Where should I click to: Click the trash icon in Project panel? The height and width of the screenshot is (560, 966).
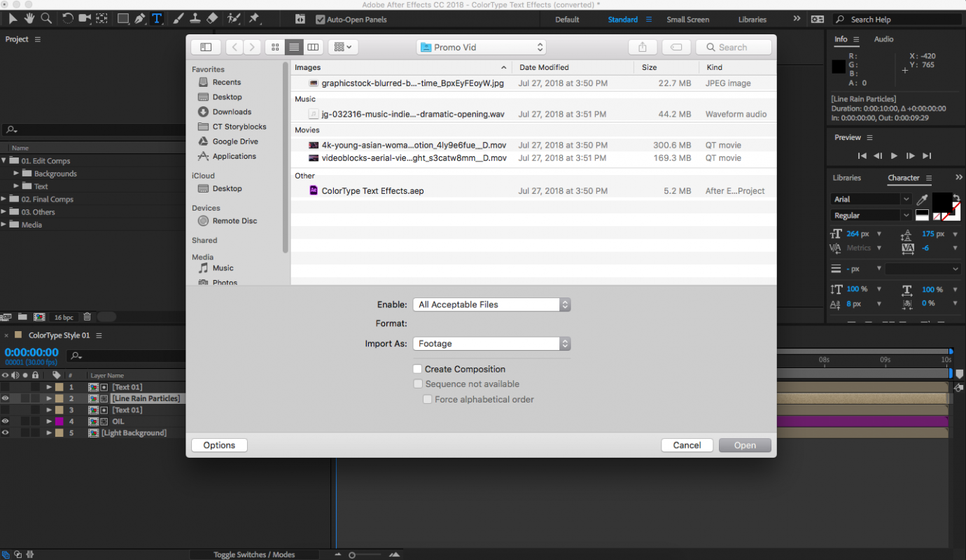tap(87, 317)
